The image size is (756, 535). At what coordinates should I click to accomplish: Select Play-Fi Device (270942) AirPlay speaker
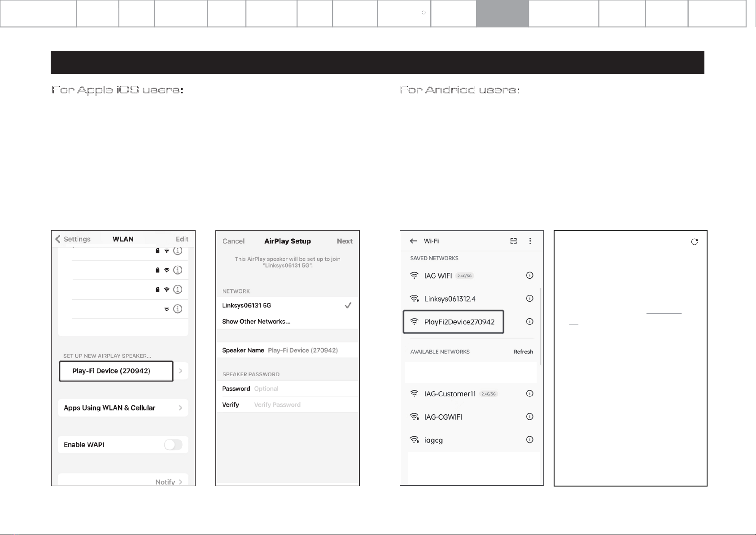coord(116,371)
